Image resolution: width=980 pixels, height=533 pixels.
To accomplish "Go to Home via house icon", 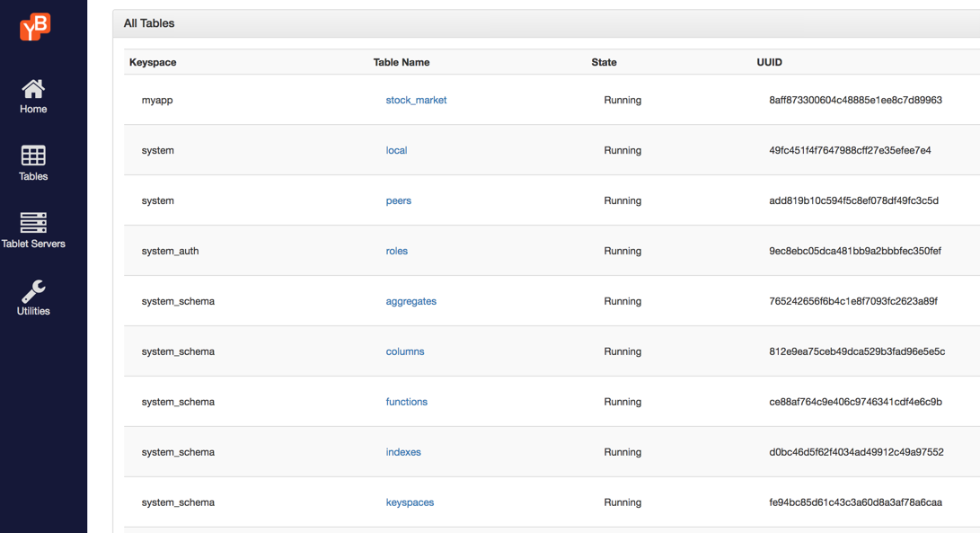I will point(33,89).
